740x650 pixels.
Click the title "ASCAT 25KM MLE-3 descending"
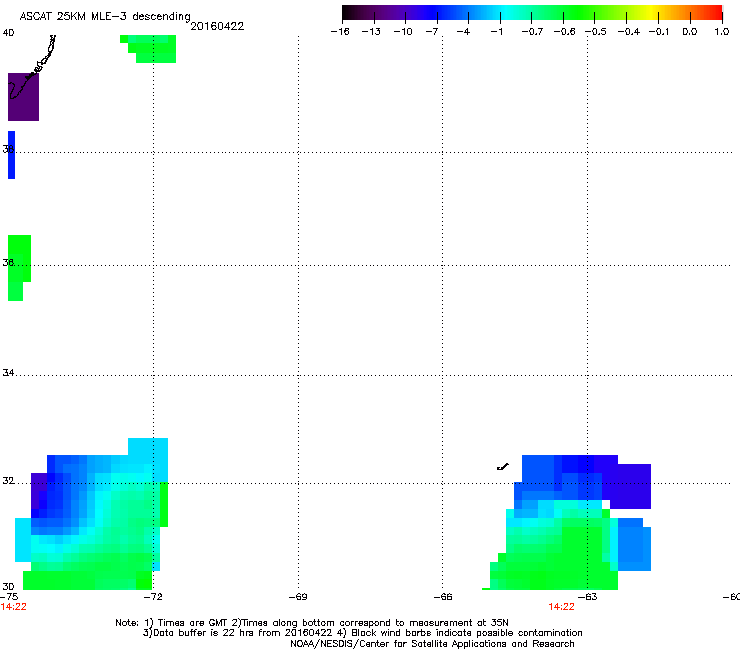point(105,16)
